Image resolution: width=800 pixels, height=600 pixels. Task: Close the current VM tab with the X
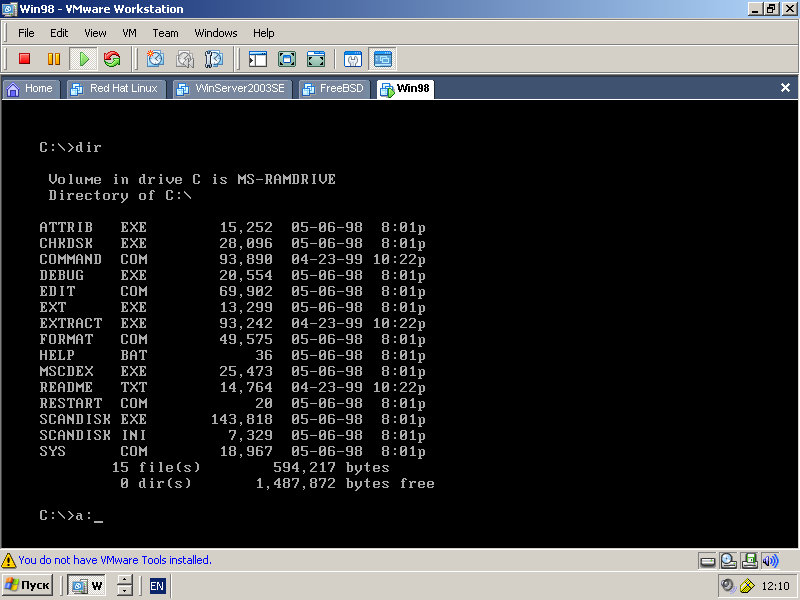pos(785,88)
